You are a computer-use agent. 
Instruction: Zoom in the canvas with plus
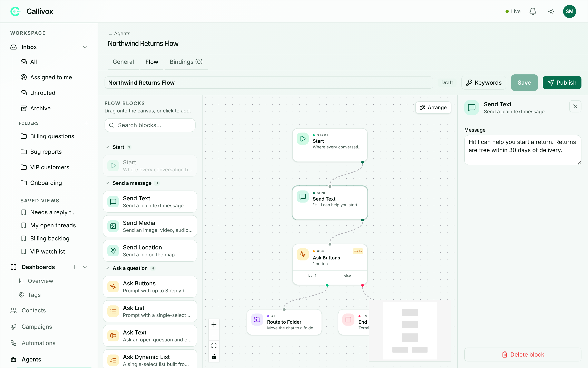(x=214, y=325)
